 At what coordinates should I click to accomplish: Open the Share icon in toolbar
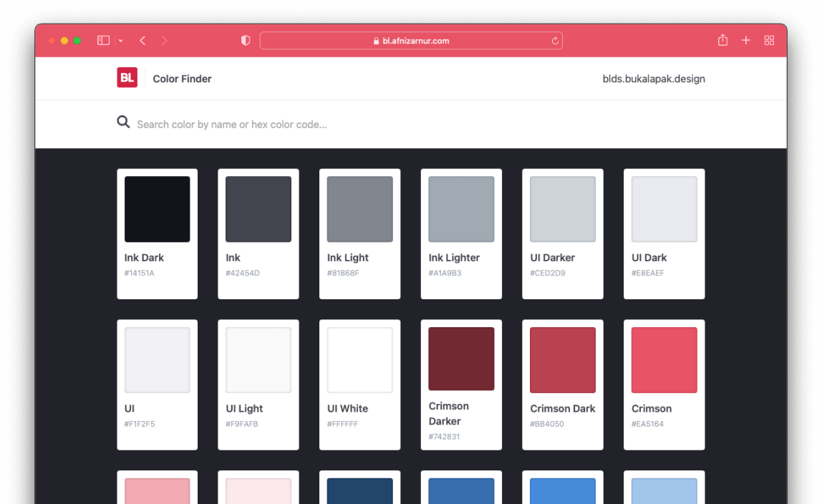pyautogui.click(x=723, y=40)
